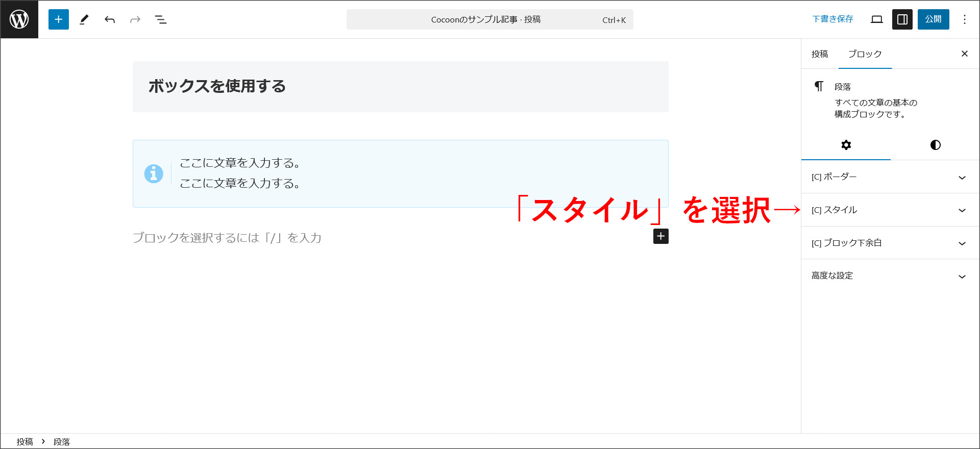Close the settings sidebar with X
Viewport: 980px width, 449px height.
pyautogui.click(x=964, y=54)
